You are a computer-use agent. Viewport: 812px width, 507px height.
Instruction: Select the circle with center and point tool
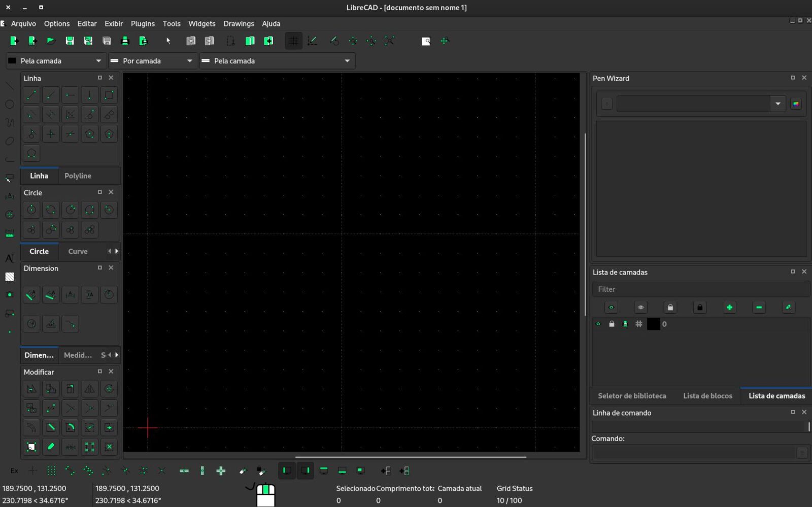31,210
